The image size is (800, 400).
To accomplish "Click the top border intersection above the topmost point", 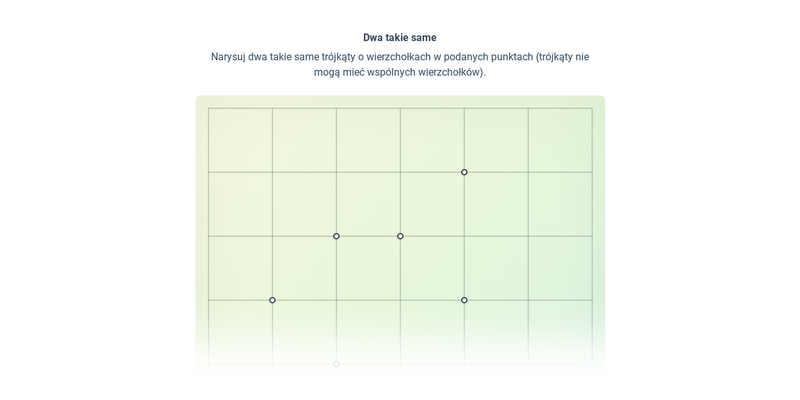I will 464,108.
